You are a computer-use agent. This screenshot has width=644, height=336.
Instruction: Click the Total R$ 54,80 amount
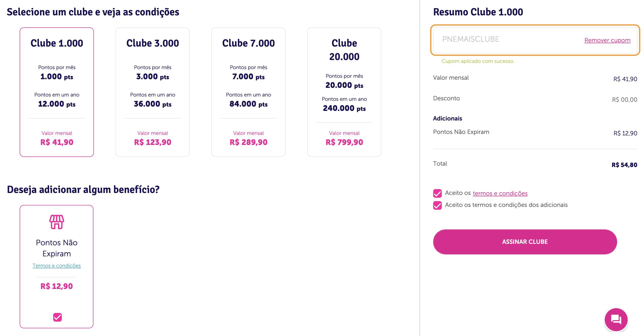[x=624, y=165]
